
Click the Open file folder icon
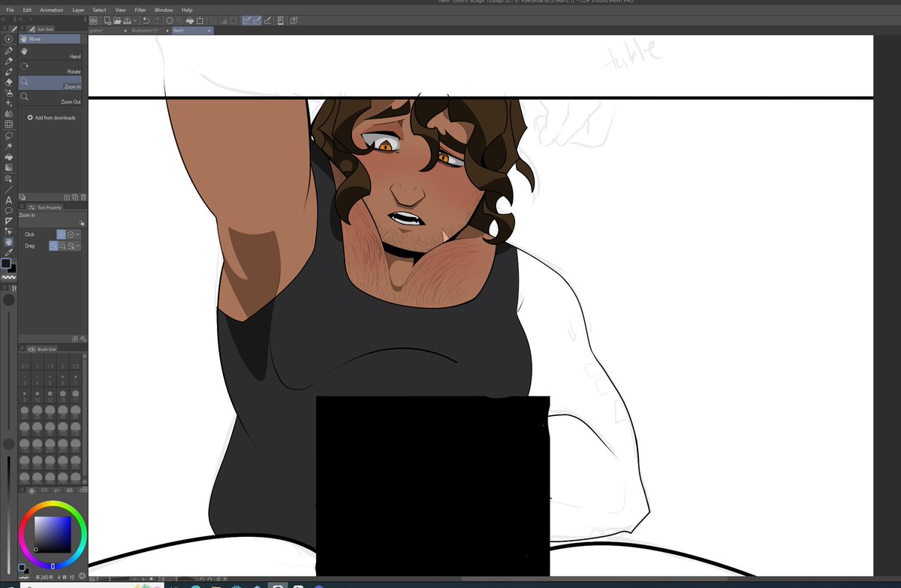[x=117, y=20]
